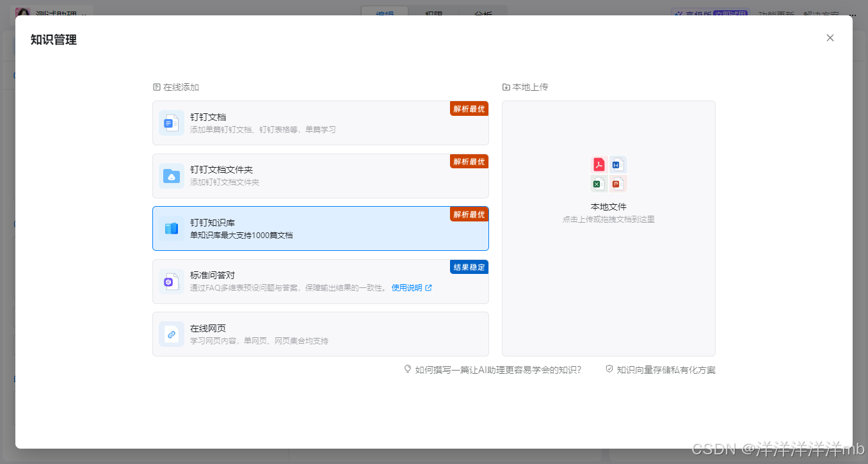Open the 使用说明 link

pos(407,288)
